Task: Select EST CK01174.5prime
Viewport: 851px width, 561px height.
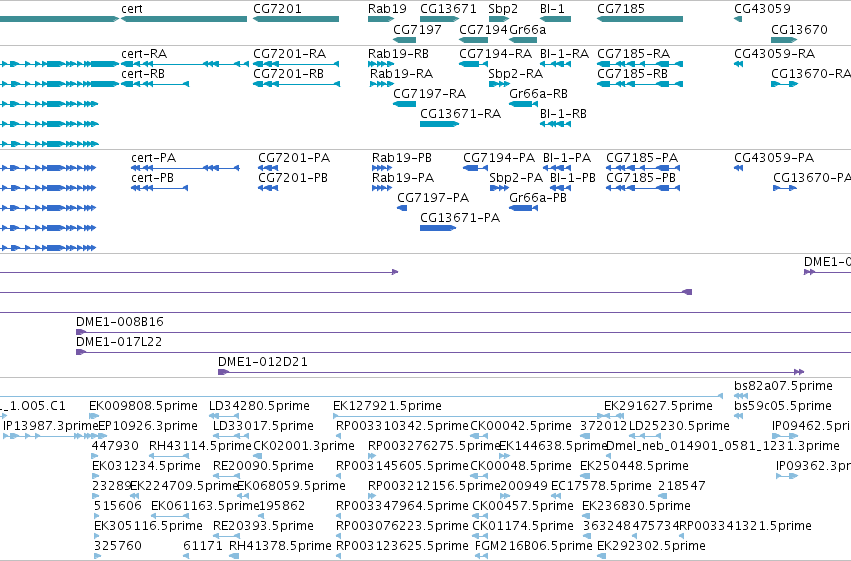Action: click(523, 526)
